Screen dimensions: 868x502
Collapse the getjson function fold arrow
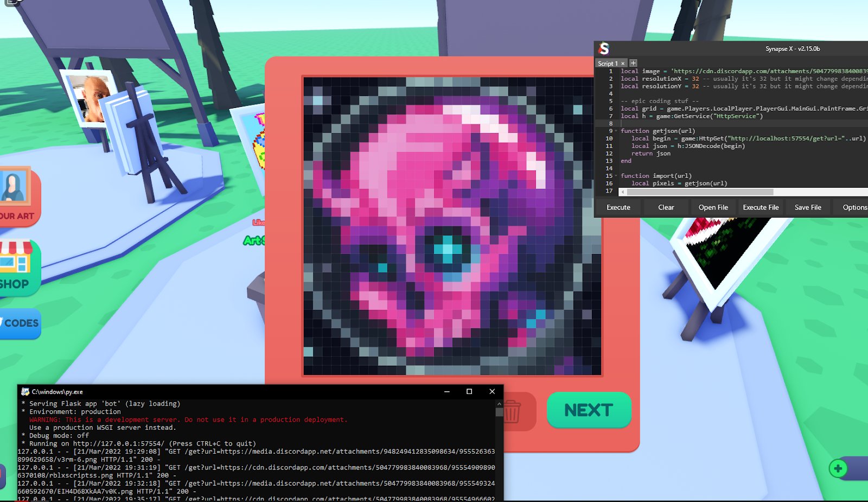616,131
